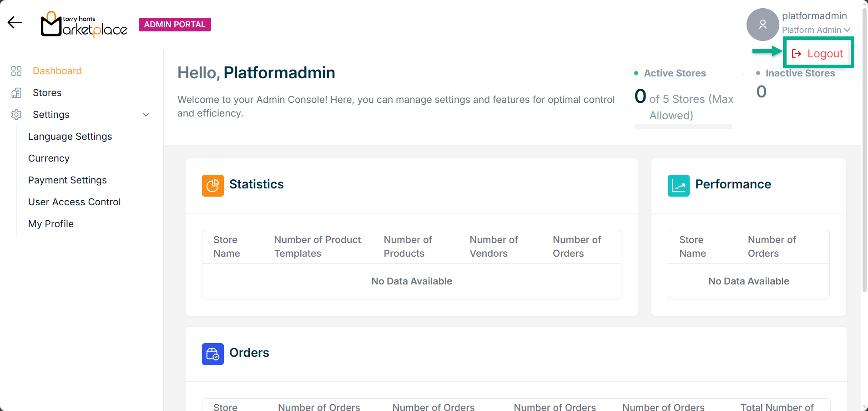Click the Torry Harris Marketplace logo
This screenshot has height=411, width=868.
pyautogui.click(x=84, y=25)
